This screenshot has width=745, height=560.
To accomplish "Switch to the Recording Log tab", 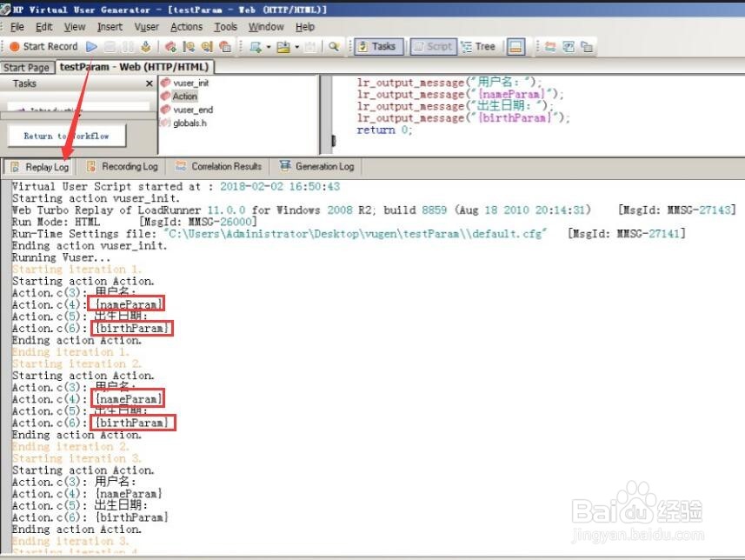I will tap(123, 167).
